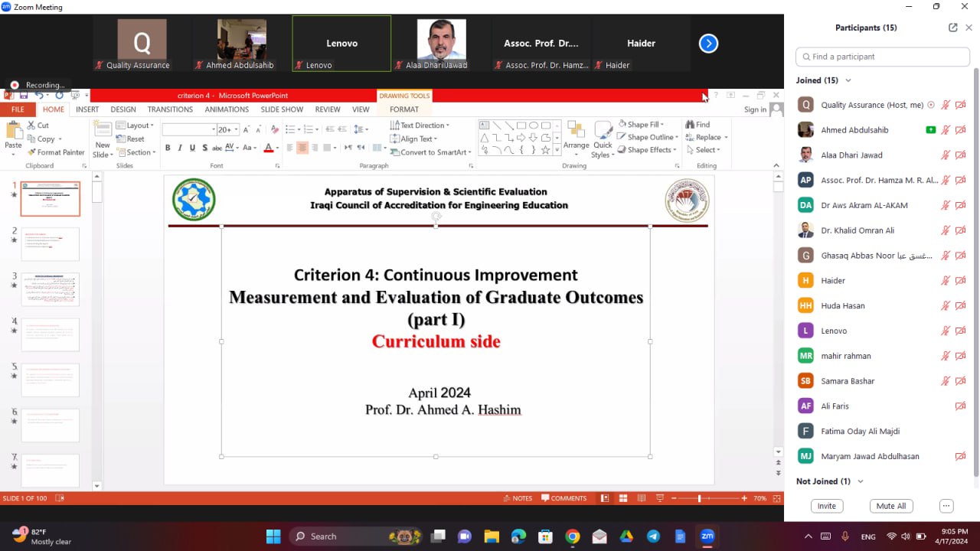
Task: Click Mute All button
Action: [891, 506]
